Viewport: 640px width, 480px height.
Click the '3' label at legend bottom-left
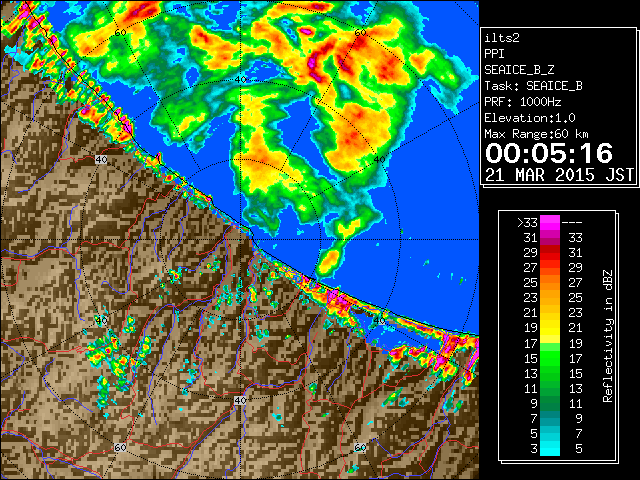click(x=534, y=449)
